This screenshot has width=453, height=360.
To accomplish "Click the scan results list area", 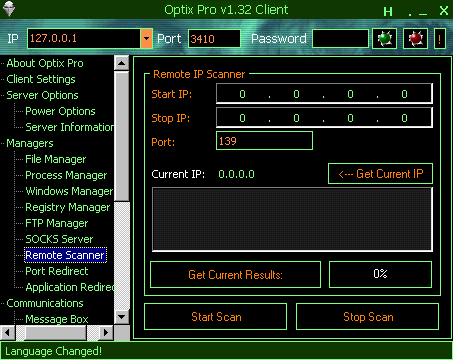I will [x=292, y=219].
